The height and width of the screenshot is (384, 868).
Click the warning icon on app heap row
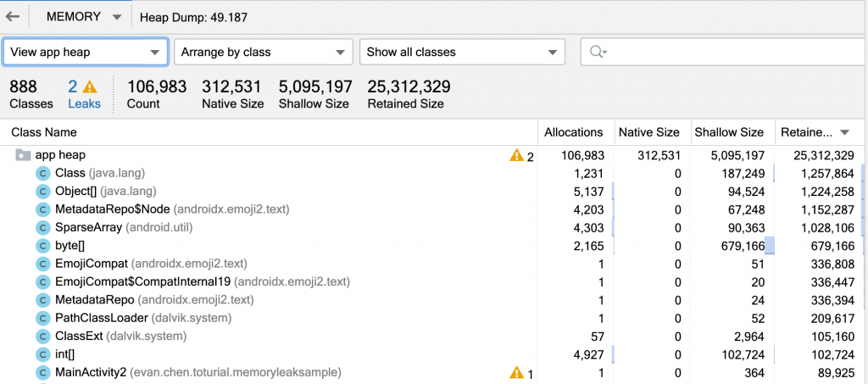click(516, 155)
